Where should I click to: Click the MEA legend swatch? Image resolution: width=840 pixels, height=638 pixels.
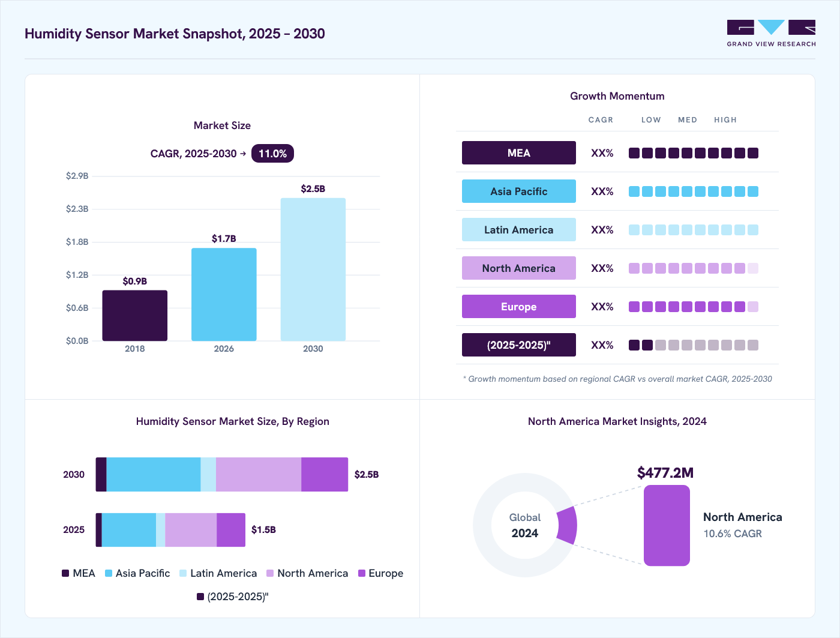pyautogui.click(x=65, y=573)
